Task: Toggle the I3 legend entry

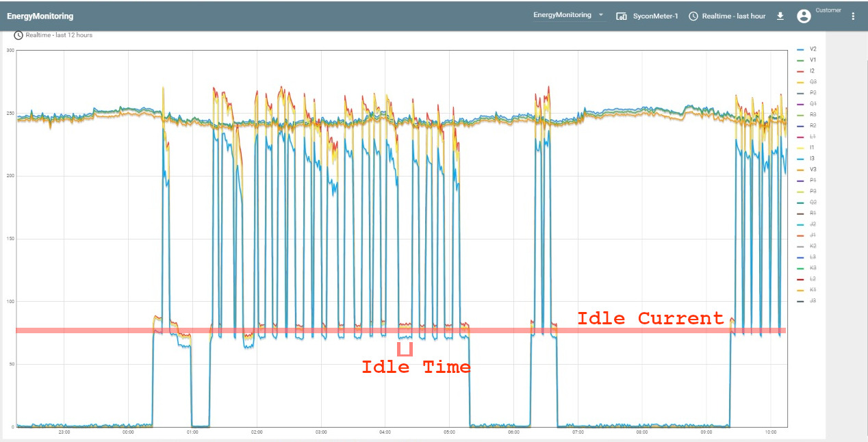Action: click(813, 159)
